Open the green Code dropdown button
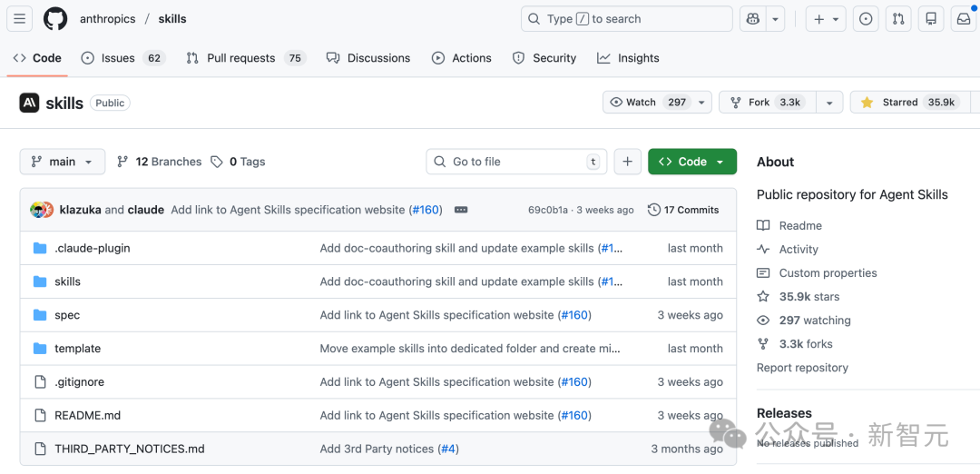Image resolution: width=980 pixels, height=474 pixels. point(692,162)
